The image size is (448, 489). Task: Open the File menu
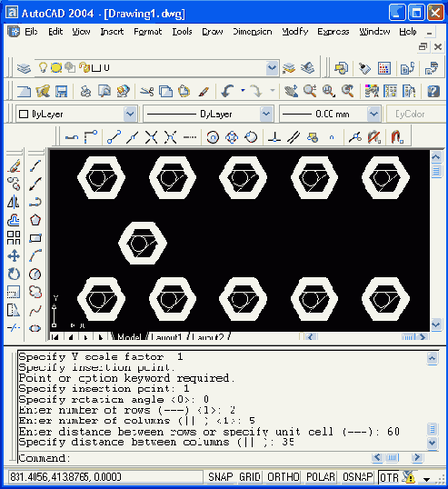31,32
